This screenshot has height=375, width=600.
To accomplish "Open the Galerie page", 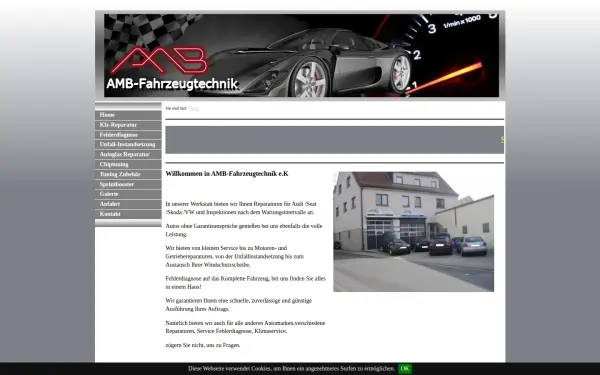I will pyautogui.click(x=128, y=194).
